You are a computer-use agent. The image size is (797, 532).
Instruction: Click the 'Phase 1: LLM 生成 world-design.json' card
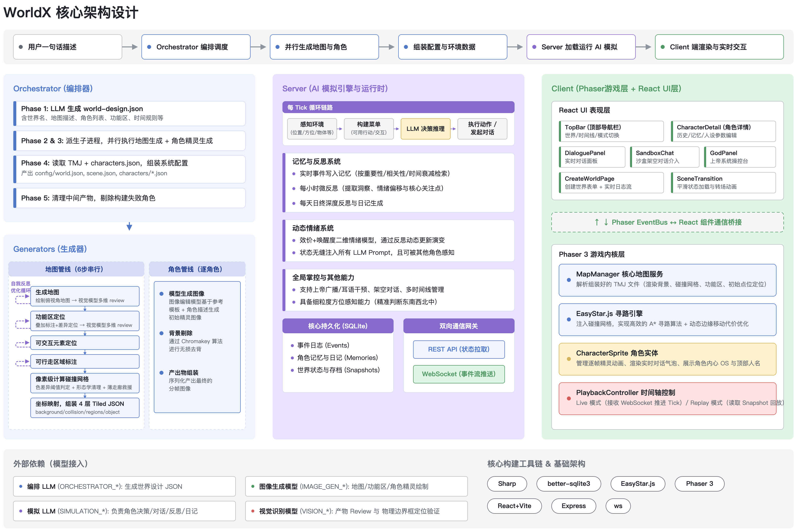pyautogui.click(x=129, y=113)
